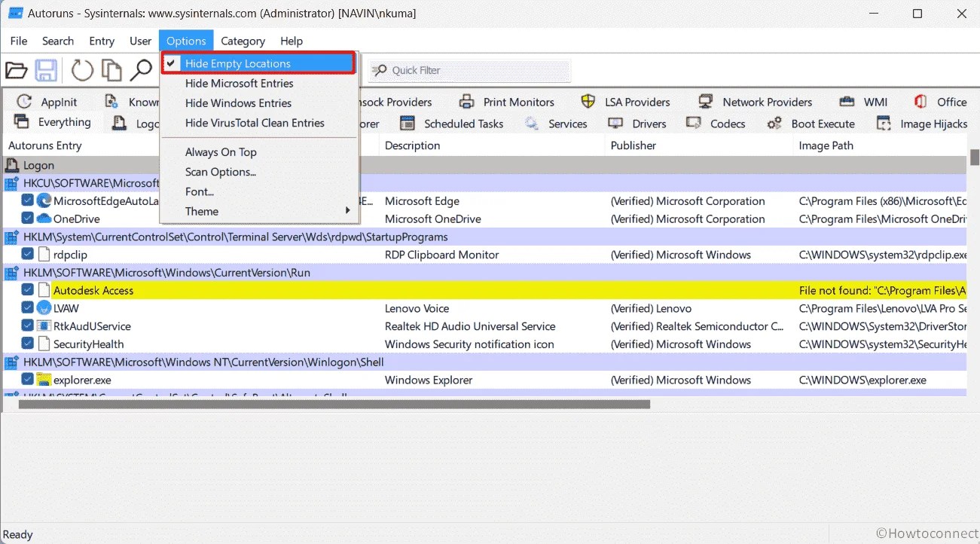Switch to the Scheduled Tasks tab
Viewport: 980px width, 544px height.
pos(463,123)
